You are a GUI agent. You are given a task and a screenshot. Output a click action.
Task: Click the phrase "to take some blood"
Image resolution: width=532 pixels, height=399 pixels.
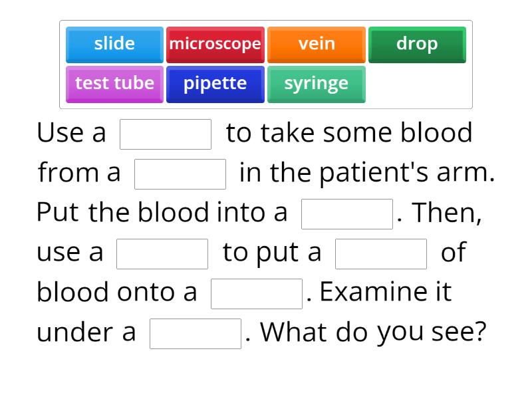click(349, 132)
